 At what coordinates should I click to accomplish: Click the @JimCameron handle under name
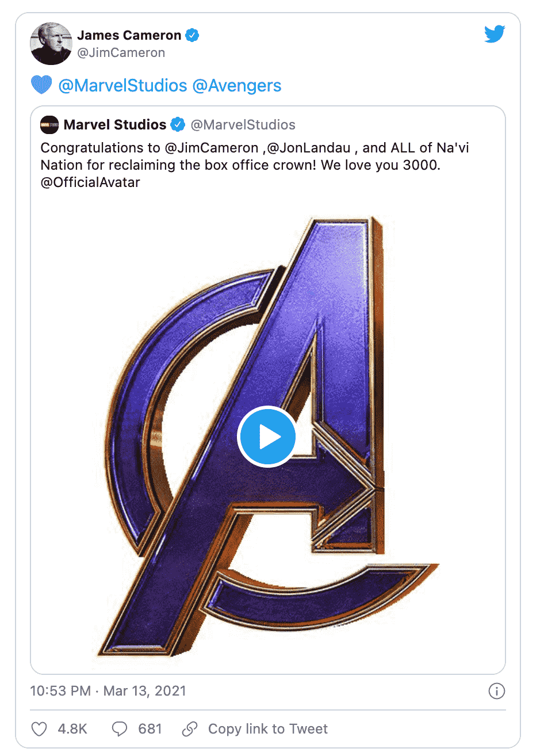(121, 53)
